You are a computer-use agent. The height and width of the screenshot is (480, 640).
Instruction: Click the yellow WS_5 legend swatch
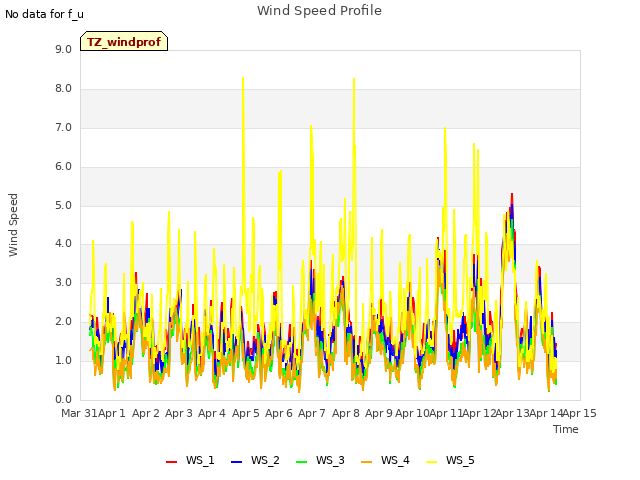(x=431, y=461)
